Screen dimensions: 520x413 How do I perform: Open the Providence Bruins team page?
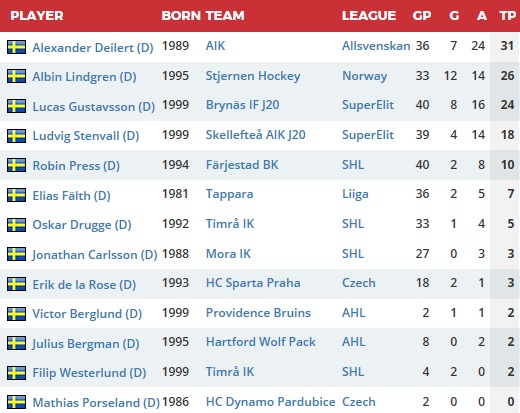point(258,313)
